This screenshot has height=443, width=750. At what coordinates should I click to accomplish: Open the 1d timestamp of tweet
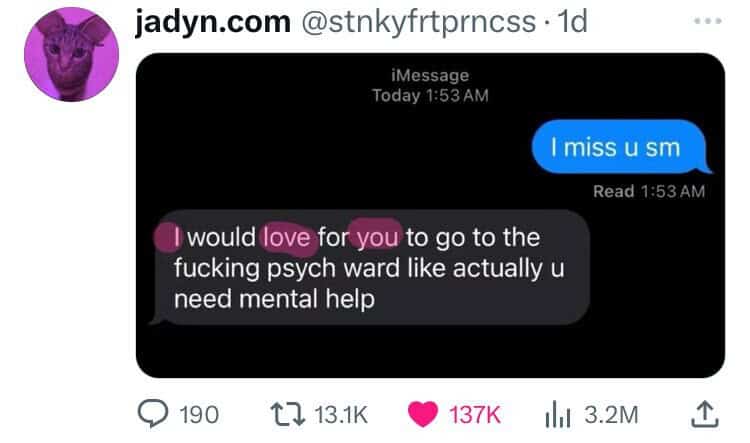coord(573,22)
